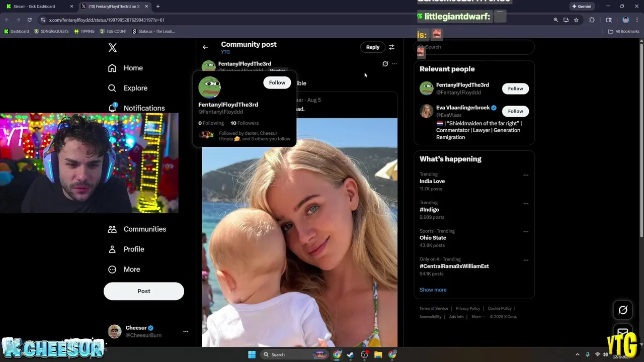This screenshot has height=362, width=644.
Task: Follow FentanylFloydThe3rd in the hover card
Action: pos(277,83)
